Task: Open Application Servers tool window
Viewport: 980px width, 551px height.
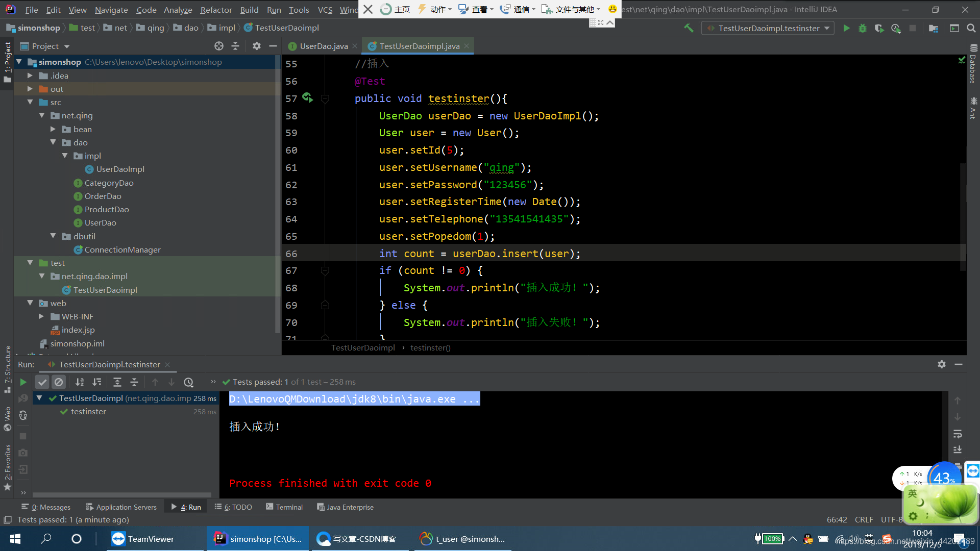Action: [121, 507]
